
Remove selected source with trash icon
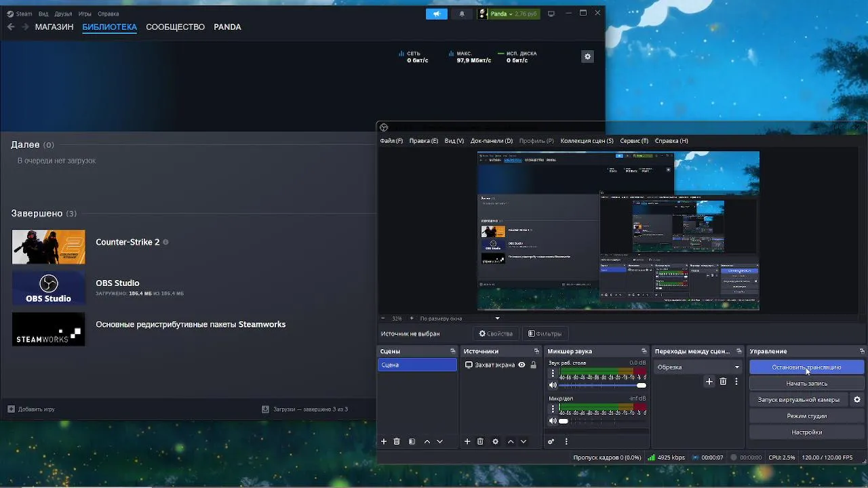[x=480, y=441]
